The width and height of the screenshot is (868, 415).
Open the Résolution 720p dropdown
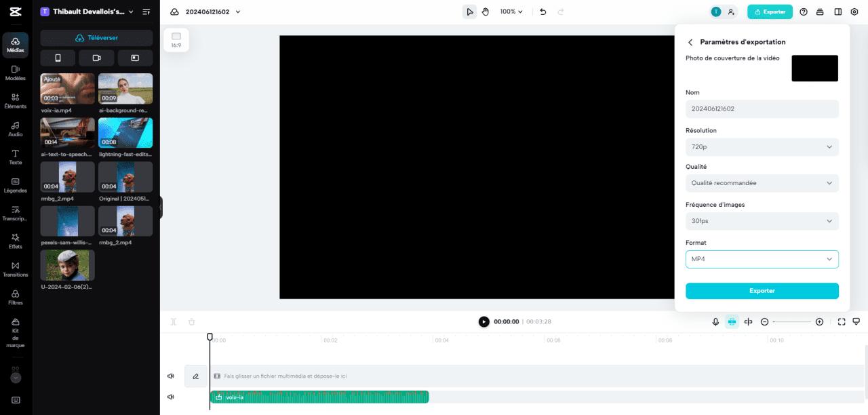pyautogui.click(x=762, y=146)
